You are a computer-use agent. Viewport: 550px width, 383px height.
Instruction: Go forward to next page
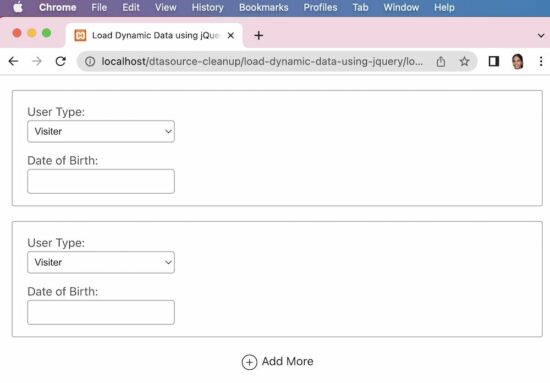tap(37, 61)
